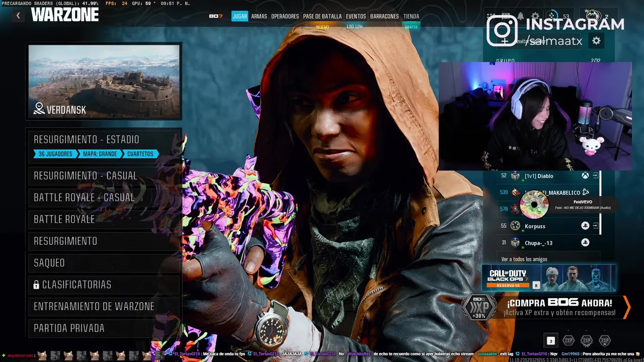
Task: Click the XP +30% badge
Action: (x=478, y=307)
